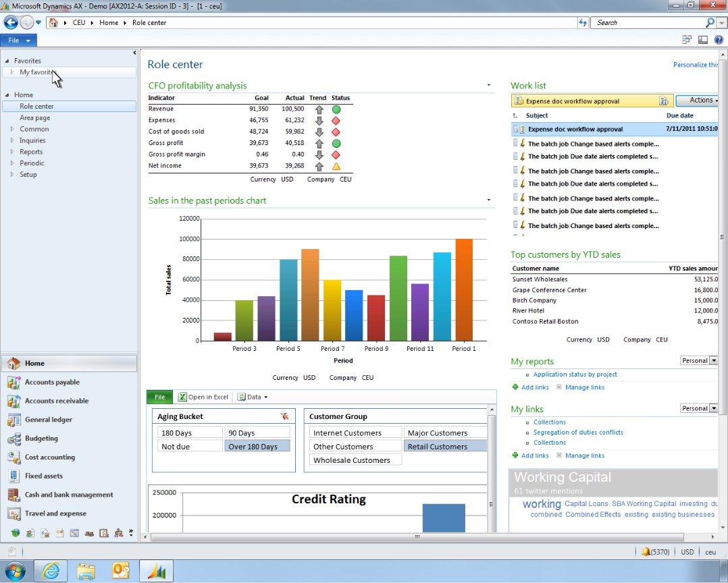728x583 pixels.
Task: Toggle the 90 Days aging bucket
Action: point(257,433)
